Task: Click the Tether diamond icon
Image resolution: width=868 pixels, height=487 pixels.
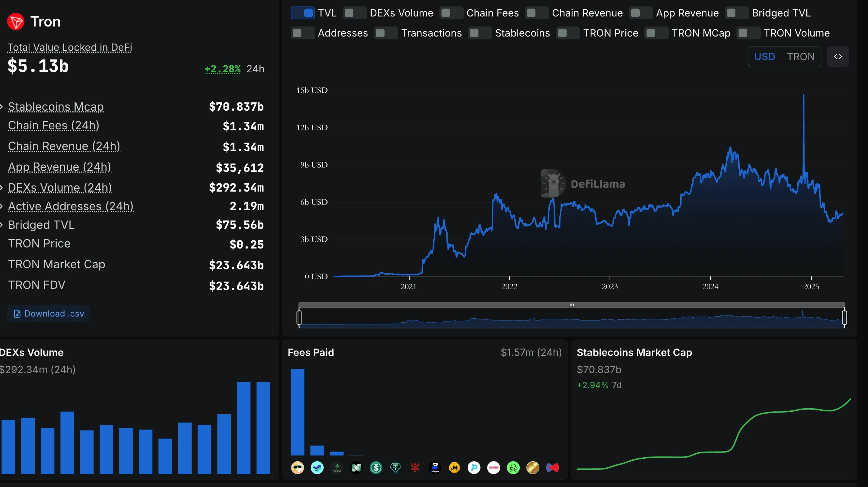Action: (x=396, y=467)
